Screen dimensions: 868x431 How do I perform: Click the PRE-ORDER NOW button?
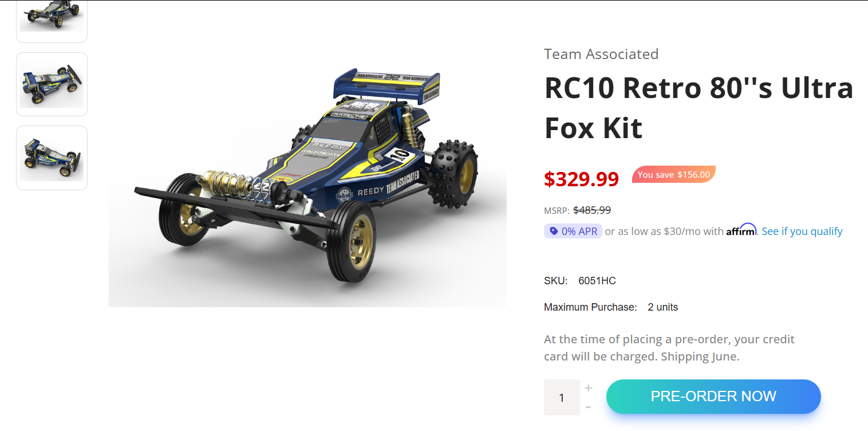tap(713, 397)
